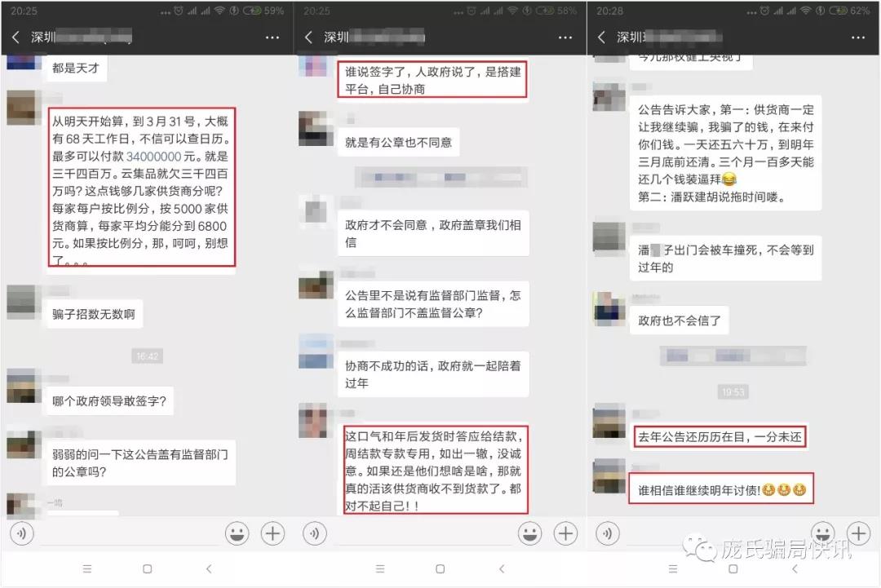881x588 pixels.
Task: Open emoji picker in the left chat
Action: (237, 534)
